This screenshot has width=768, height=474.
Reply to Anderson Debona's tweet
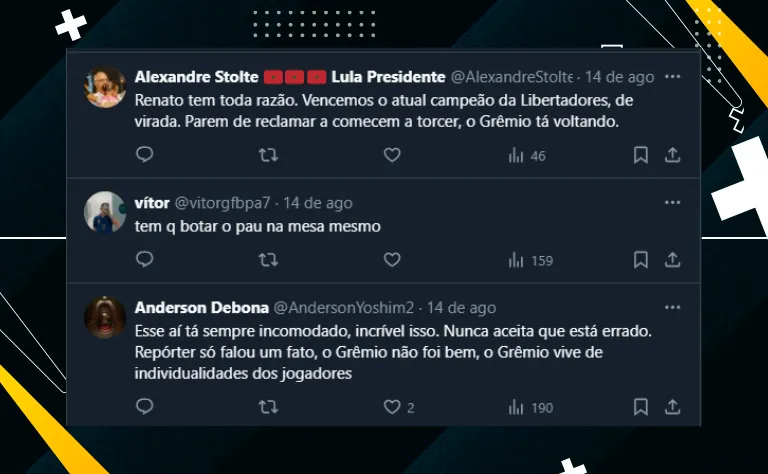(x=144, y=407)
